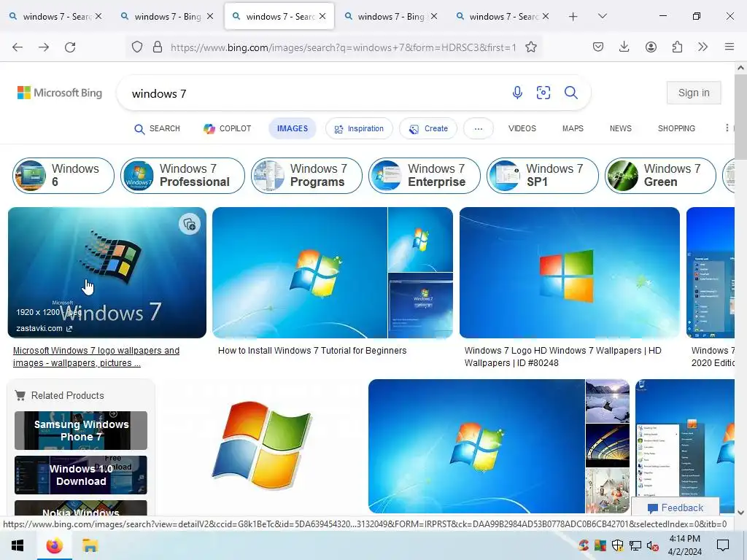This screenshot has width=747, height=560.
Task: Show more tools overflow chevrons
Action: tap(703, 47)
